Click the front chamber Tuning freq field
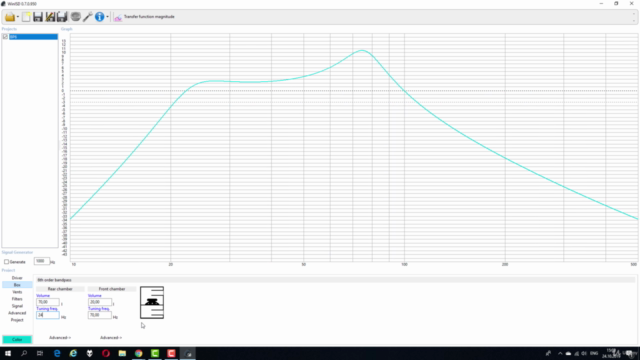The width and height of the screenshot is (640, 360). [x=100, y=315]
